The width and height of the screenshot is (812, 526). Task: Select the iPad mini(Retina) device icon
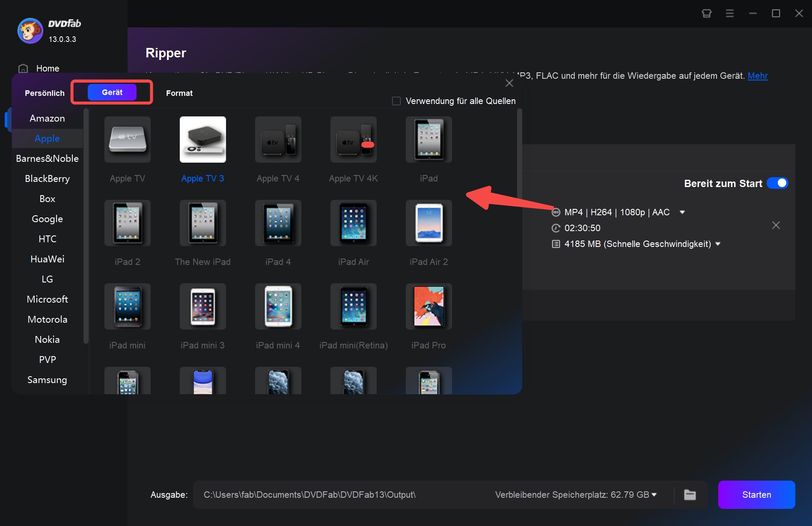[353, 306]
